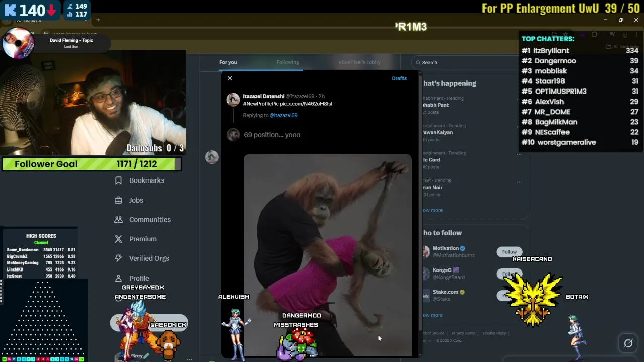Click the Communities people icon
This screenshot has height=362, width=644.
pos(118,220)
